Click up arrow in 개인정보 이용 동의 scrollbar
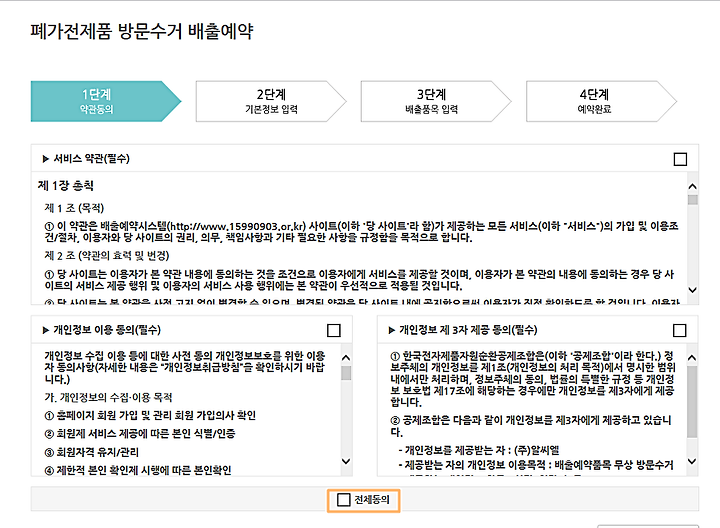 pyautogui.click(x=346, y=358)
